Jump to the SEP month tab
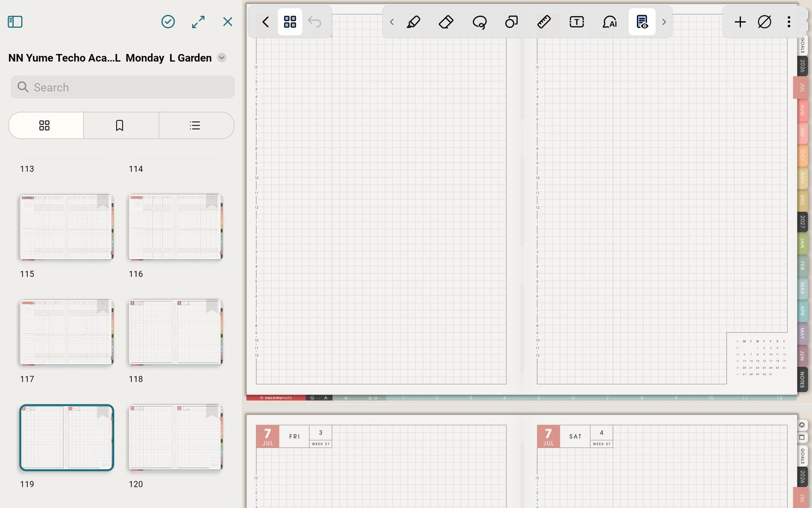Image resolution: width=812 pixels, height=508 pixels. tap(802, 133)
